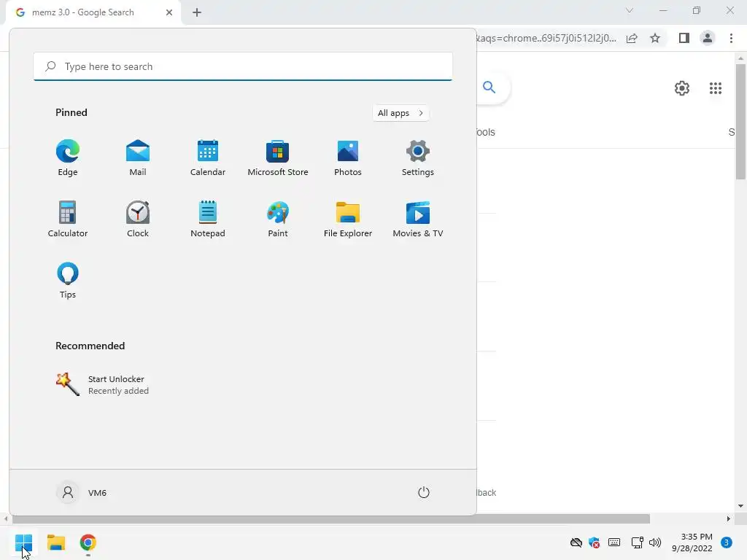The image size is (747, 560).
Task: Expand the All apps list
Action: point(400,113)
